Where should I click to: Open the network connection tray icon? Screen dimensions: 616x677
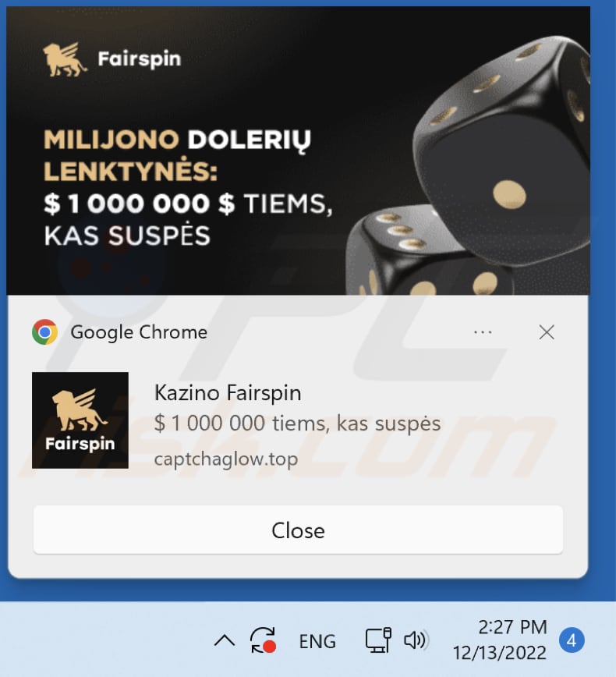378,640
